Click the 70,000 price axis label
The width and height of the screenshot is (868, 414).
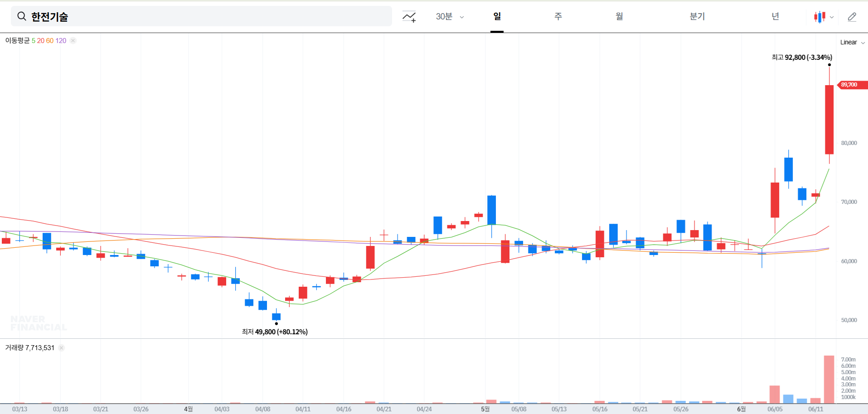tap(849, 202)
